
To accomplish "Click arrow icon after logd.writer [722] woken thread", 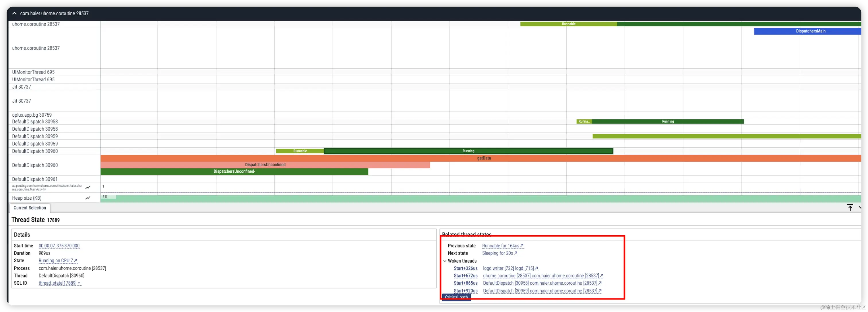I will [536, 269].
